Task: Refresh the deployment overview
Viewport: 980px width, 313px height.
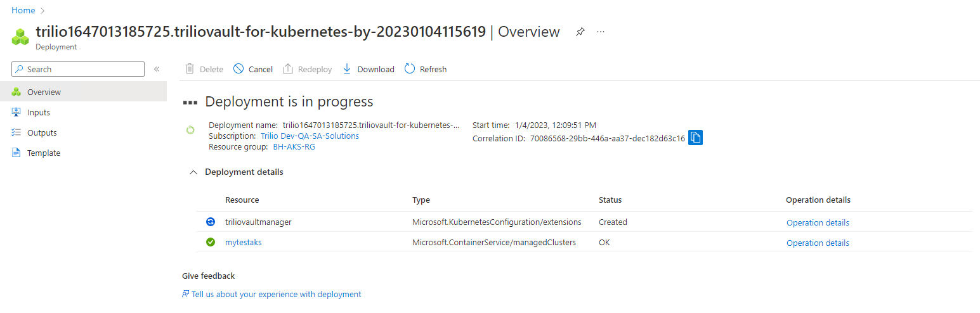Action: pos(426,69)
